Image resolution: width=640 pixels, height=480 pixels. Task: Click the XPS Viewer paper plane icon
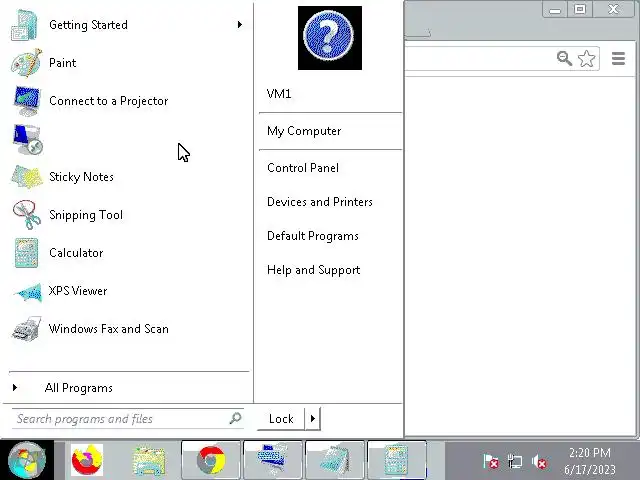pos(28,292)
